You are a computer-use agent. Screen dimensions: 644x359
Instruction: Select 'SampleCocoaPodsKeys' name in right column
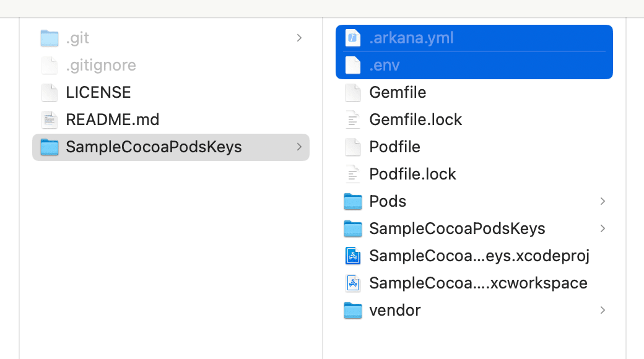[457, 228]
